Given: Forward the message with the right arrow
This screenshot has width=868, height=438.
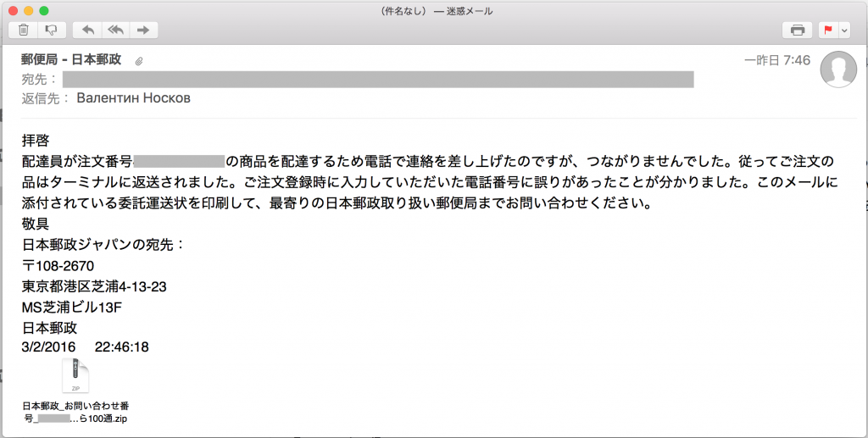Looking at the screenshot, I should pos(143,30).
